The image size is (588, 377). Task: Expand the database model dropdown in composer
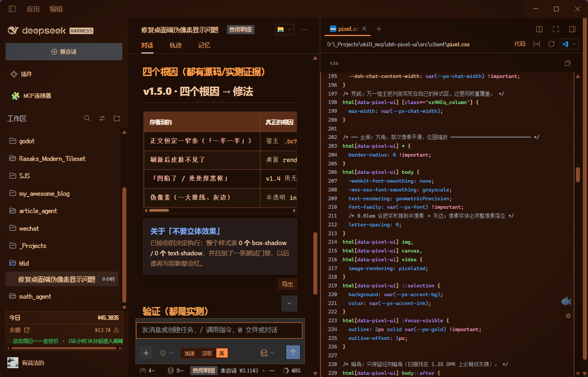268,353
